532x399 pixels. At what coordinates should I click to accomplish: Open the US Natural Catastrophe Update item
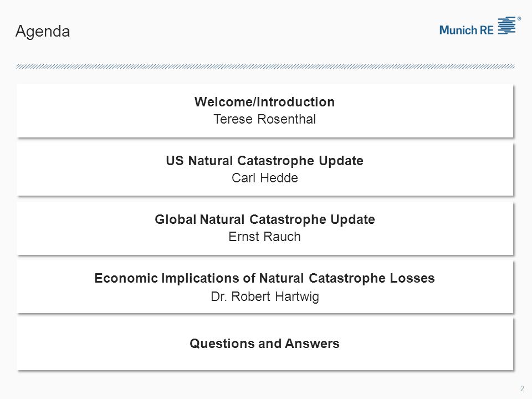pyautogui.click(x=265, y=161)
